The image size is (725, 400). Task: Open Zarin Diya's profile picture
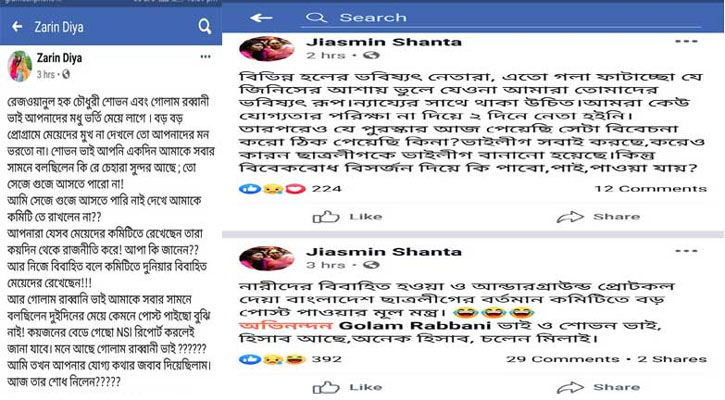[20, 66]
